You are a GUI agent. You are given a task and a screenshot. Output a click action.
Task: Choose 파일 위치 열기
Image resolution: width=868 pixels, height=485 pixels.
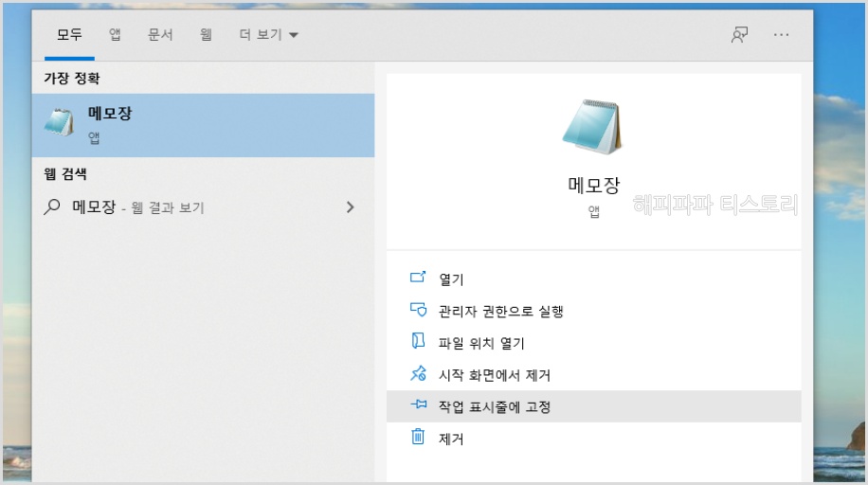[x=593, y=343]
